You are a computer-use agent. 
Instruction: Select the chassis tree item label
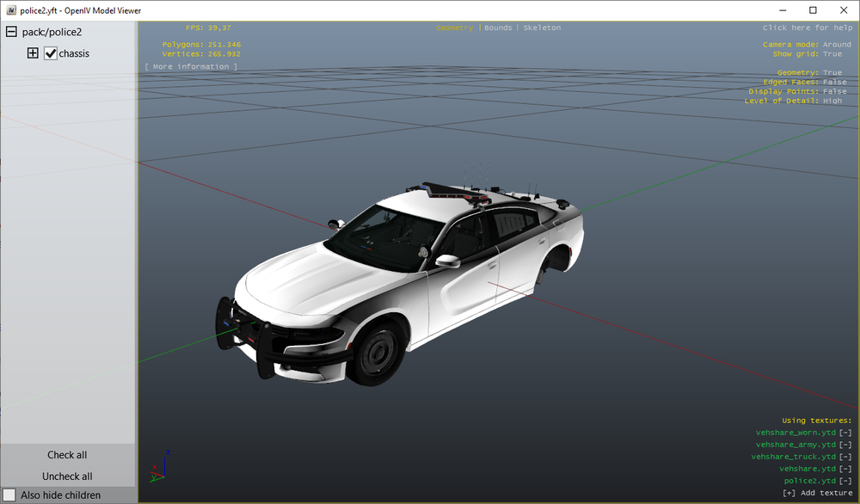pos(74,53)
